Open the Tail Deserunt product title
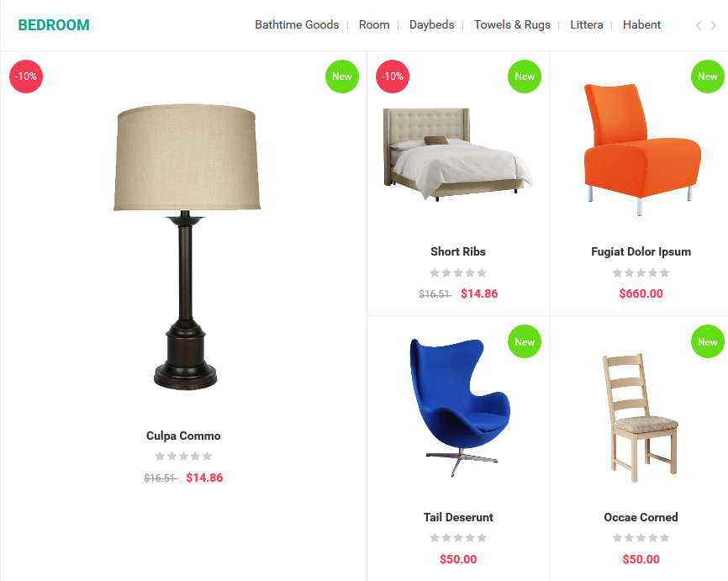This screenshot has width=728, height=581. click(x=458, y=517)
